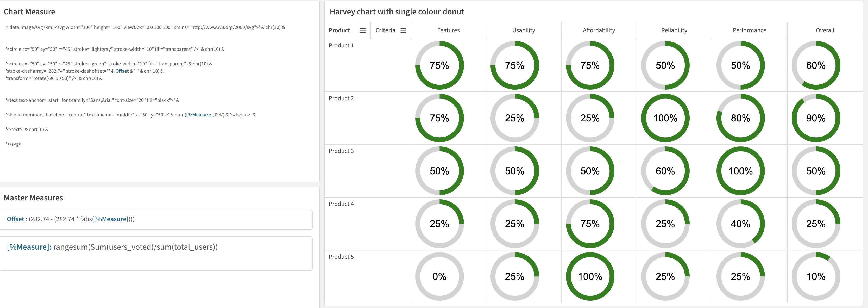Select the 75% Features donut for Product 1

point(439,65)
